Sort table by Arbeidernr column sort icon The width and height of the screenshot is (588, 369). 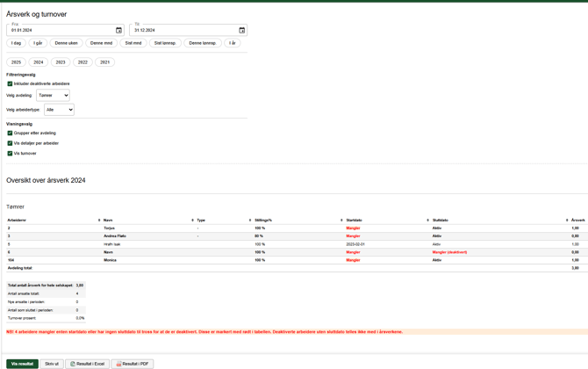click(x=99, y=221)
